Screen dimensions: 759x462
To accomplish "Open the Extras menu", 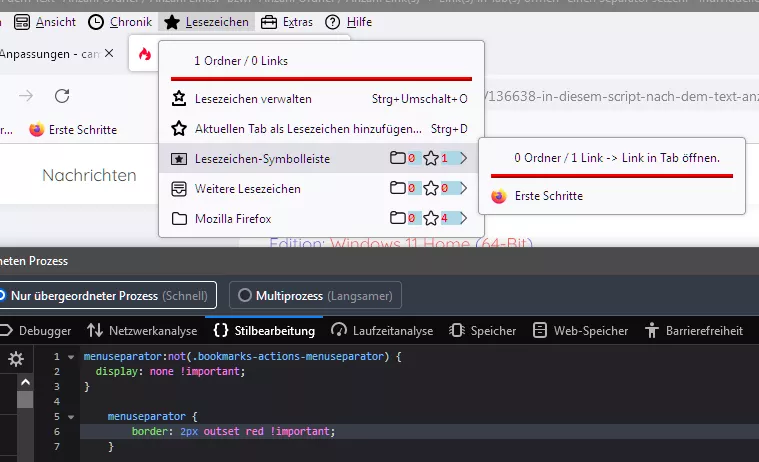I will coord(286,21).
